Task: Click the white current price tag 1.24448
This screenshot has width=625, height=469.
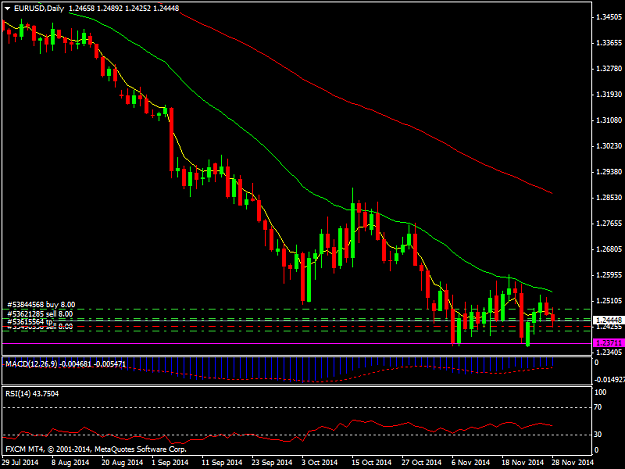Action: [608, 320]
